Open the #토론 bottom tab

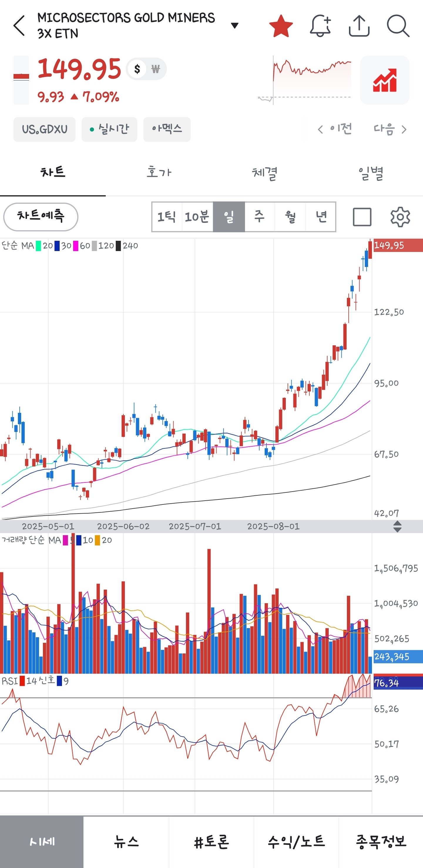click(211, 842)
